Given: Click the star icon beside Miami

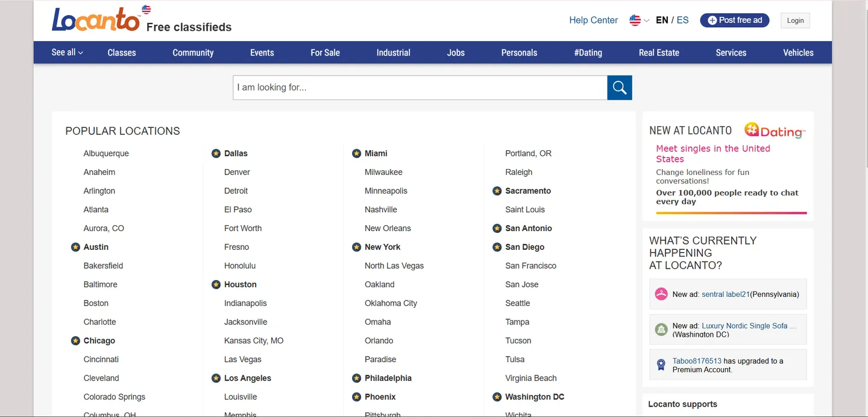Looking at the screenshot, I should tap(356, 153).
